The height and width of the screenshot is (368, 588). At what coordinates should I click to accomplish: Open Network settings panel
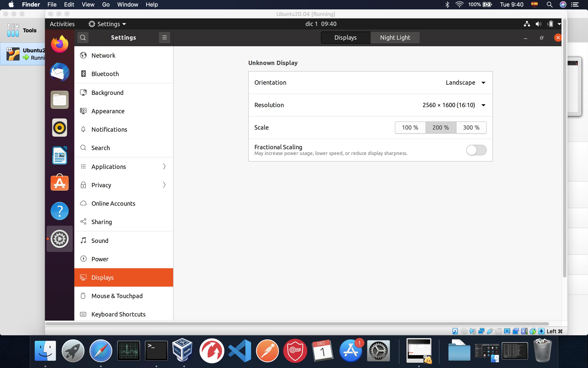[x=124, y=55]
